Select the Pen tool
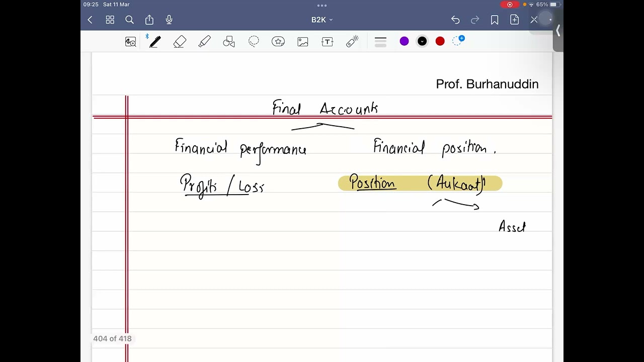Viewport: 644px width, 362px height. click(x=154, y=42)
